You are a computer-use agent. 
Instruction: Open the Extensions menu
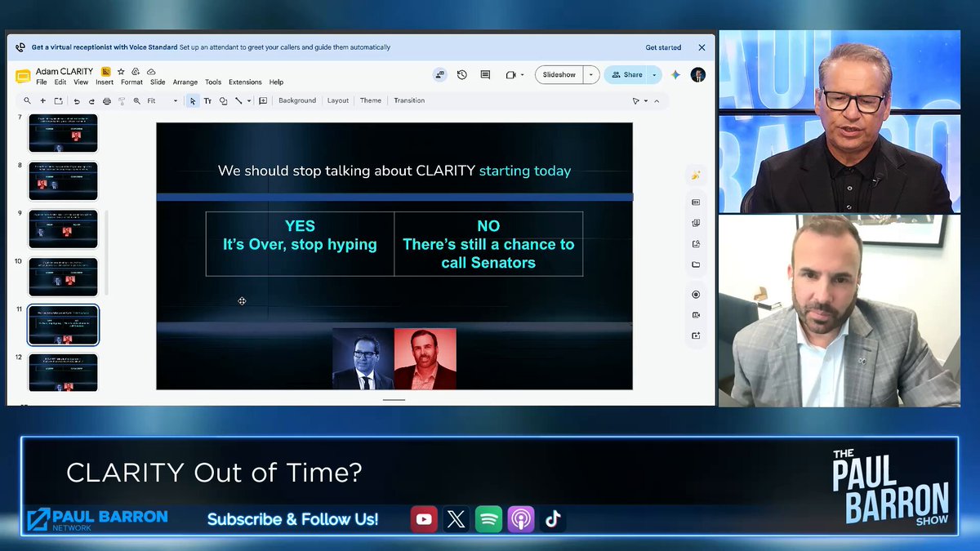[x=245, y=82]
